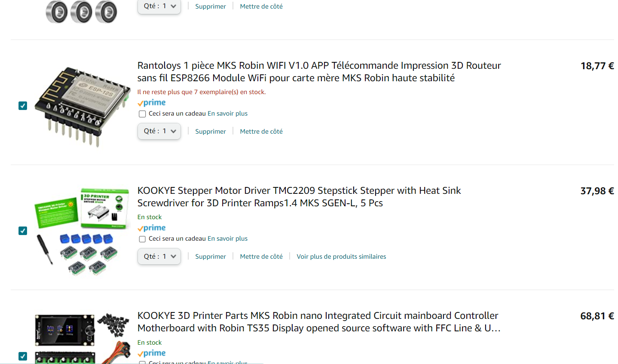Open En savoir plus for KOOKYE TMC2209 gift option
The image size is (618, 364).
click(x=227, y=239)
